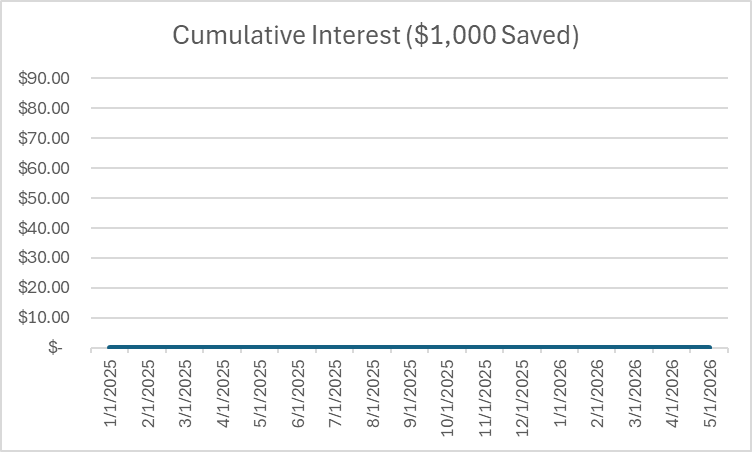Select the $20.00 axis label
Image resolution: width=752 pixels, height=452 pixels.
(x=44, y=288)
